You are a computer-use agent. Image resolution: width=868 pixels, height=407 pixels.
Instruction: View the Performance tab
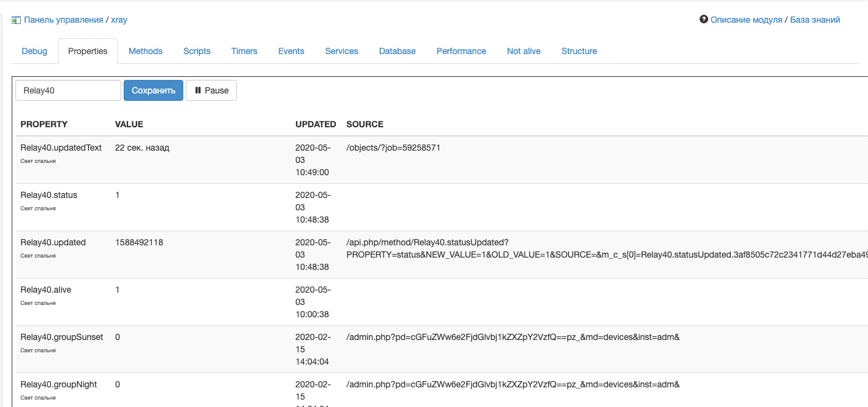click(x=461, y=51)
